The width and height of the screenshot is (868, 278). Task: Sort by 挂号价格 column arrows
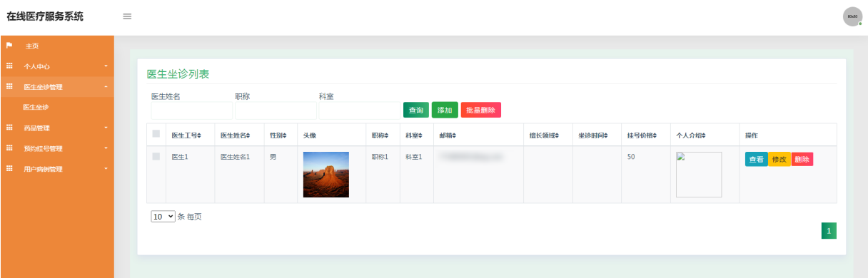[x=655, y=135]
